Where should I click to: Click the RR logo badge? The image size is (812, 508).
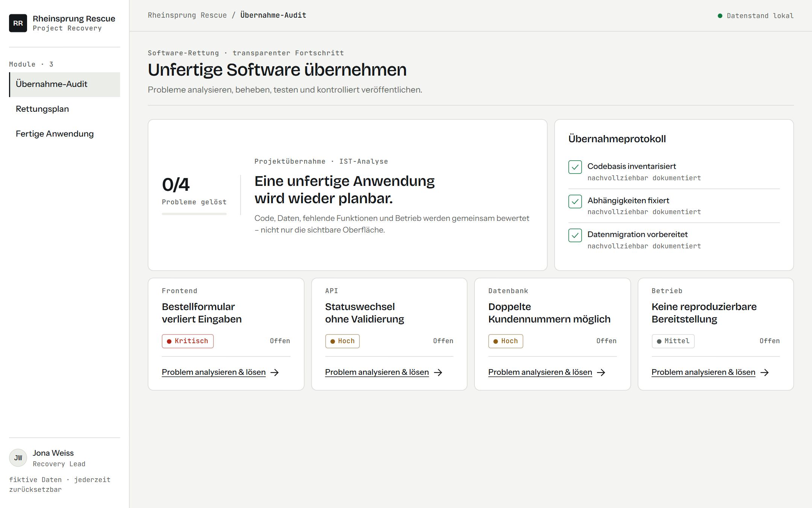click(x=18, y=23)
